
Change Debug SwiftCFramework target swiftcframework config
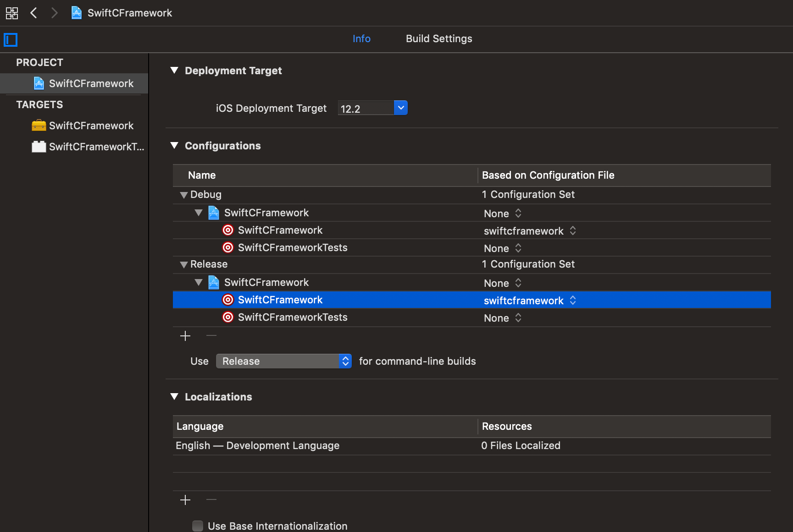coord(530,231)
